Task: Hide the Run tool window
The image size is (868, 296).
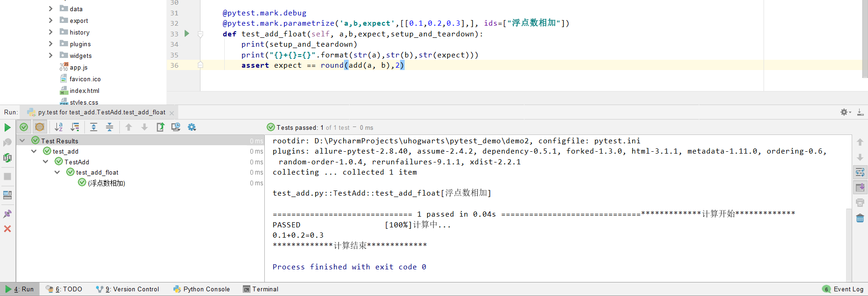Action: point(860,112)
